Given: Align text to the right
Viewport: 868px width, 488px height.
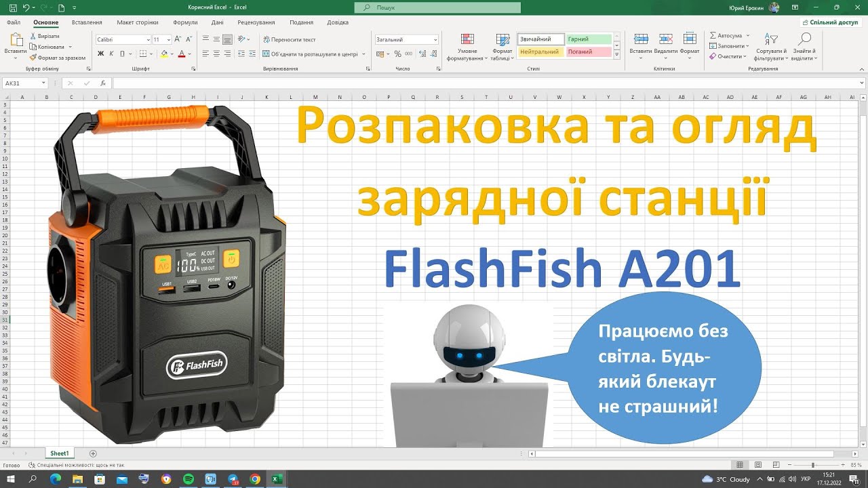Looking at the screenshot, I should tap(227, 54).
